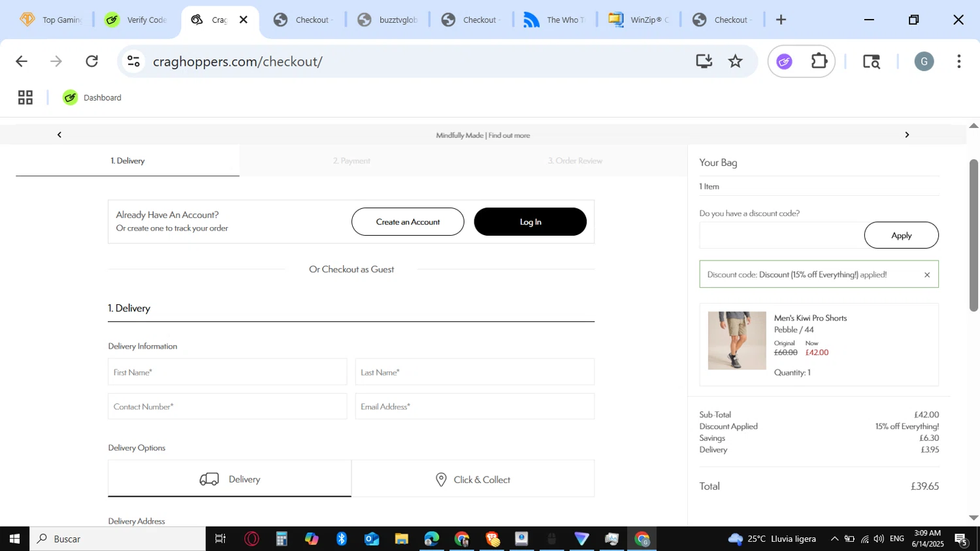This screenshot has height=551, width=980.
Task: Click the Total £39.65 amount
Action: 924,486
